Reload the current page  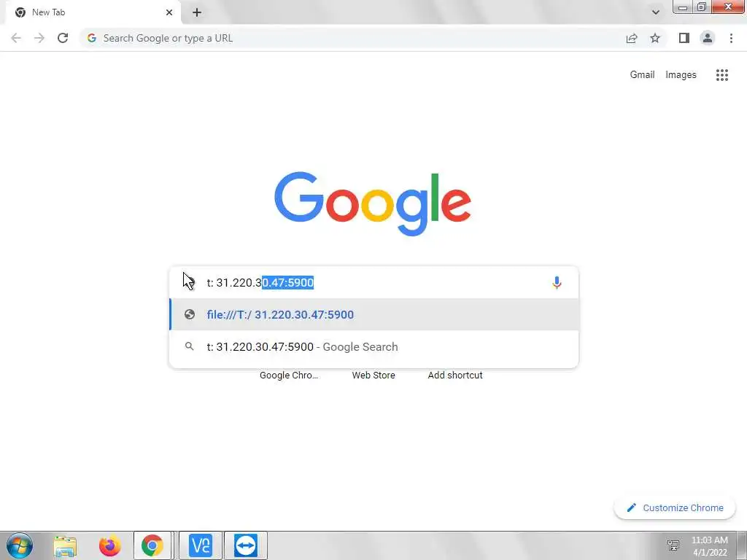pyautogui.click(x=63, y=38)
